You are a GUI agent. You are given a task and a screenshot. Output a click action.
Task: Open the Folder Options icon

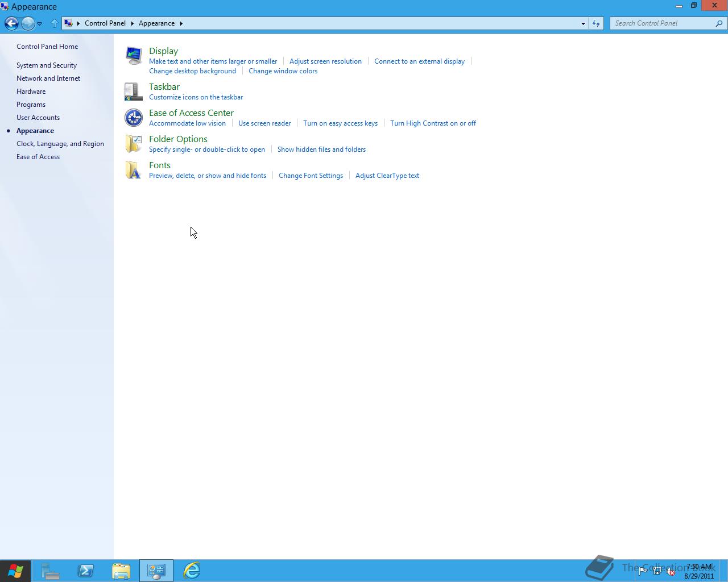pyautogui.click(x=134, y=144)
